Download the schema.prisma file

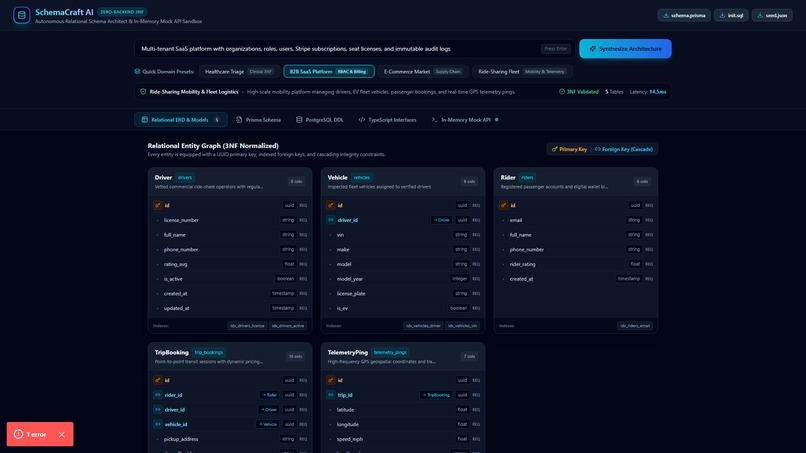[x=684, y=15]
